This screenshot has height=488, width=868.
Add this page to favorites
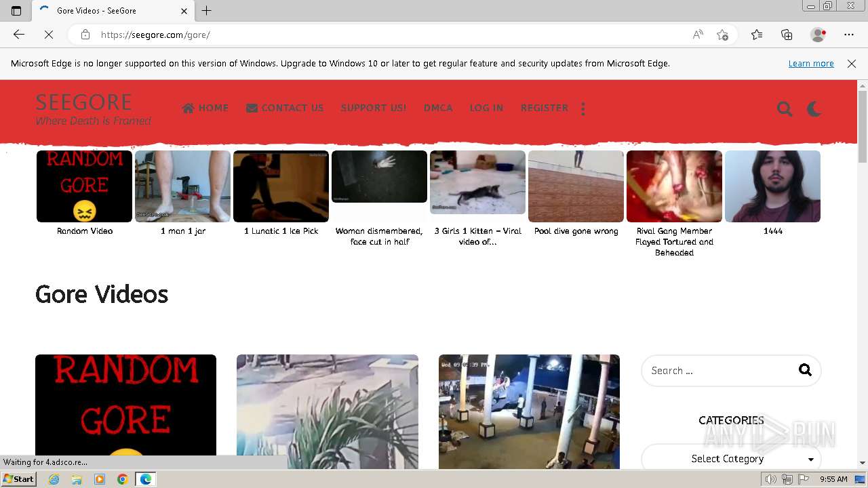tap(722, 35)
